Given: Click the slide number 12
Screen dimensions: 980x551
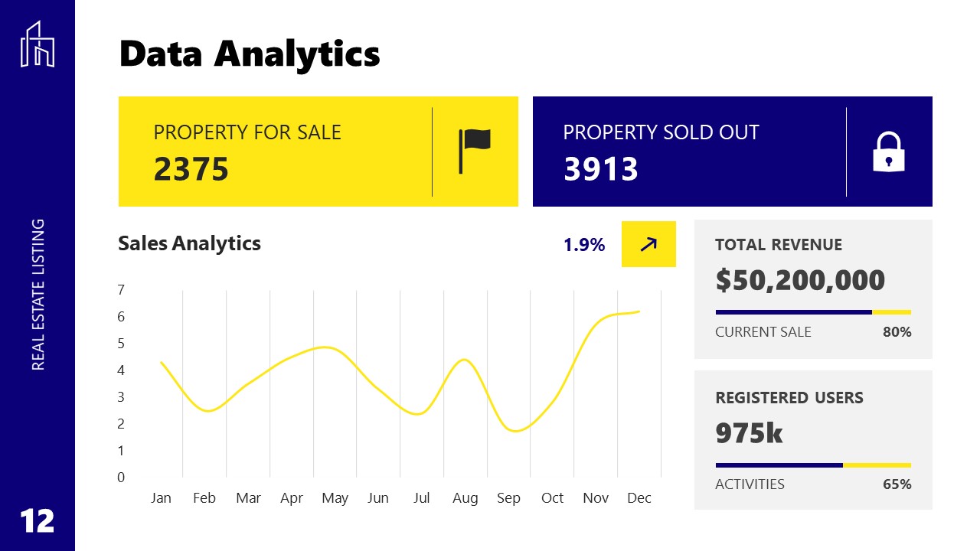Looking at the screenshot, I should (38, 521).
